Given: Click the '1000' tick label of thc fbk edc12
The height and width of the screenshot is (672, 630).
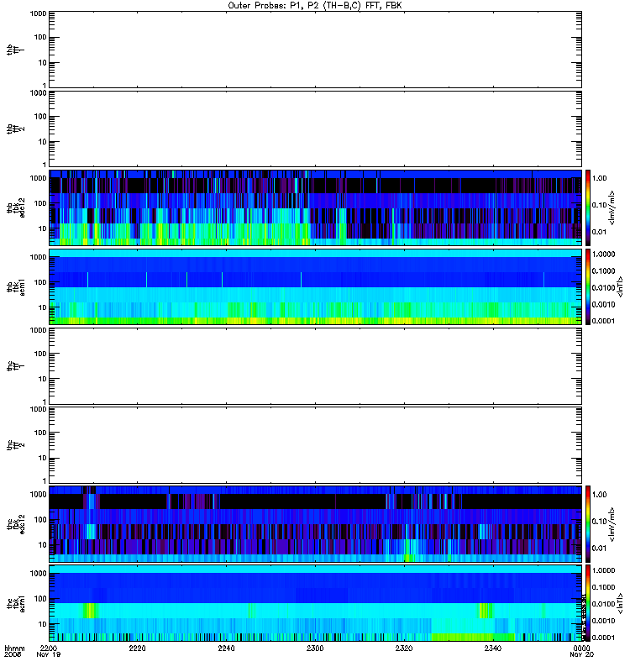Looking at the screenshot, I should [38, 494].
